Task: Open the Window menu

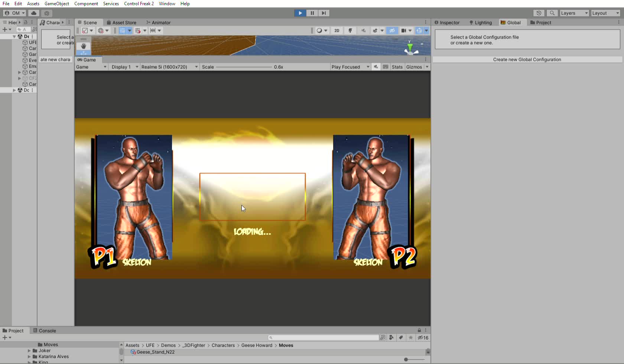Action: pos(167,4)
